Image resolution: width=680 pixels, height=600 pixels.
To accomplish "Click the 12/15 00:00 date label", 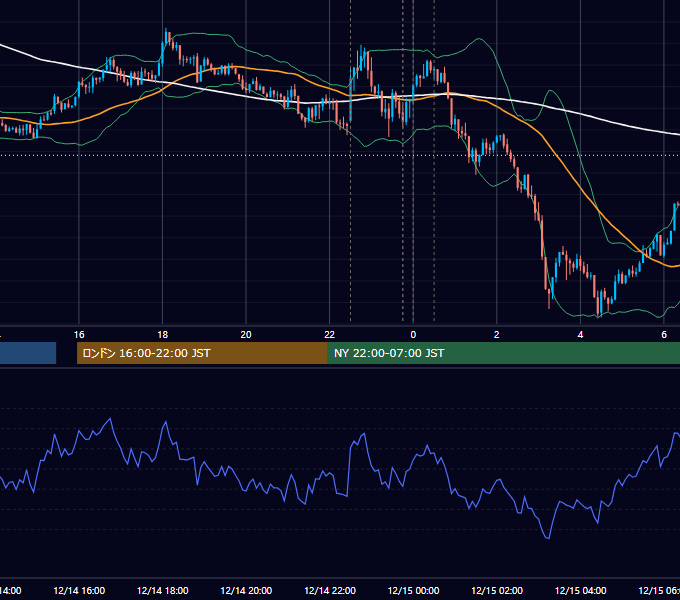I will coord(413,590).
